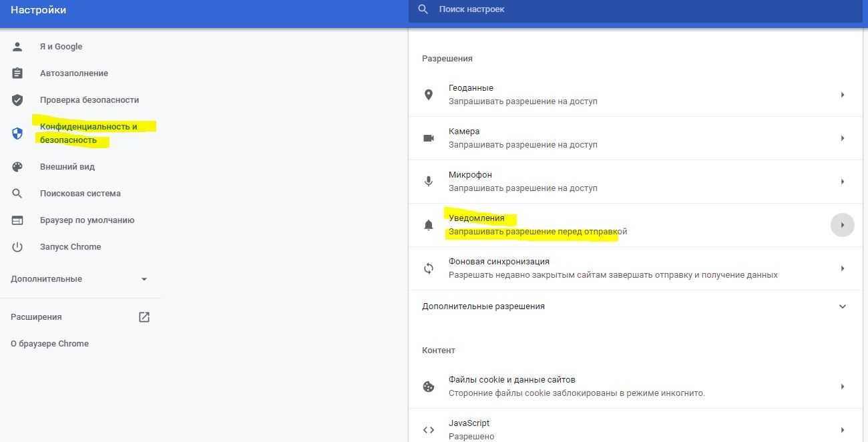Image resolution: width=868 pixels, height=442 pixels.
Task: Click the Геоданные row title
Action: click(x=471, y=88)
